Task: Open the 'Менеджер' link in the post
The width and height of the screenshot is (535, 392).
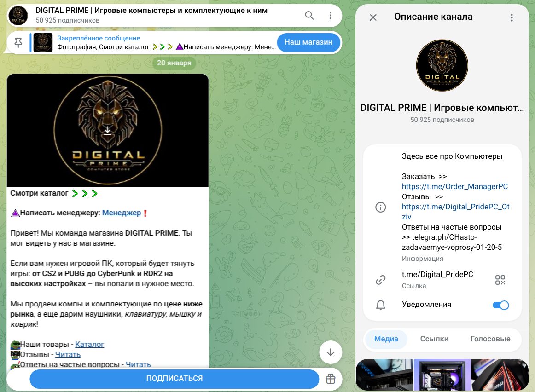Action: tap(122, 213)
